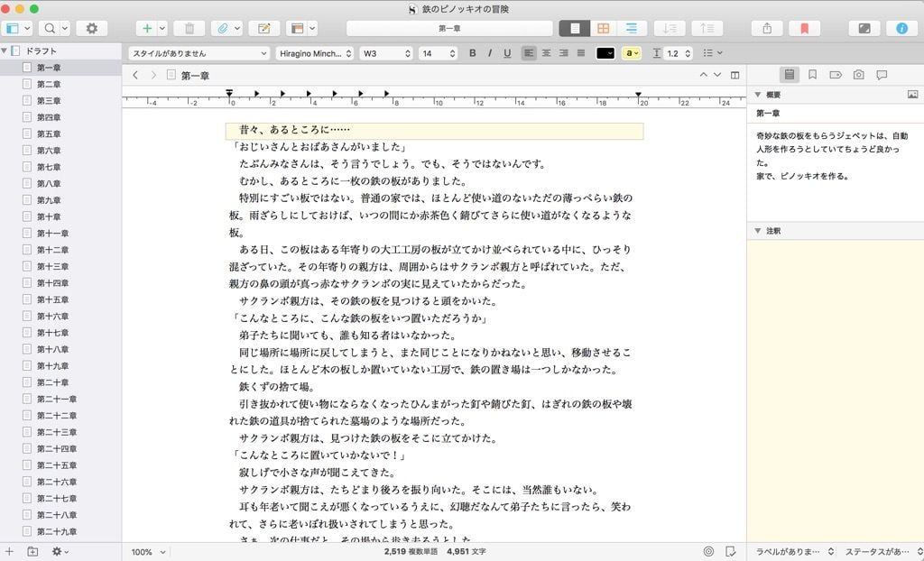
Task: Click the move up arrow toolbar icon
Action: [707, 28]
